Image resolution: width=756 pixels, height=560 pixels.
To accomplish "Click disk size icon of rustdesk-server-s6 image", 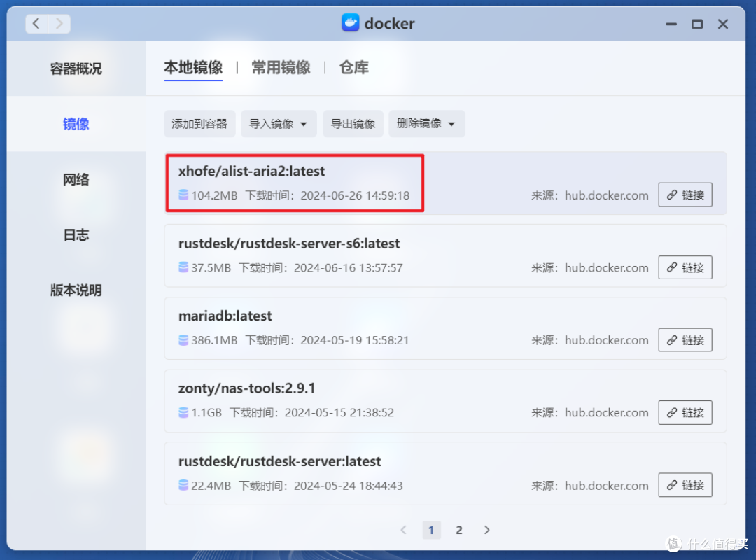I will tap(183, 267).
